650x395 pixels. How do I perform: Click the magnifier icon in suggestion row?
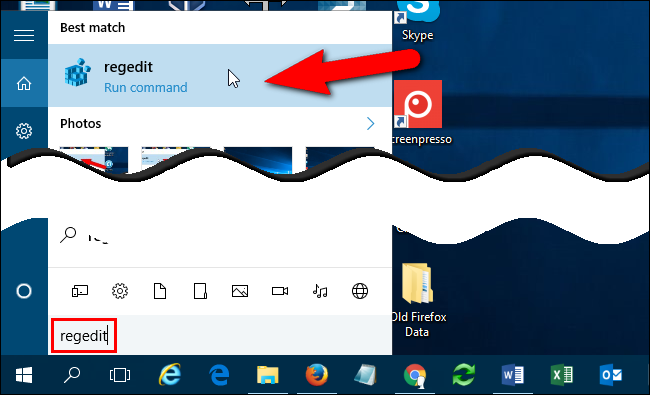[x=68, y=235]
